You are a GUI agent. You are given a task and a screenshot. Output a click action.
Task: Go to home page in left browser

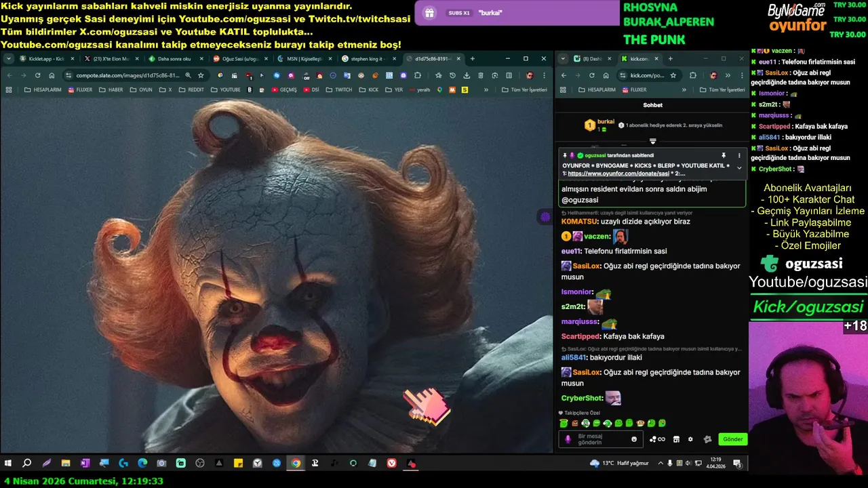pos(52,75)
